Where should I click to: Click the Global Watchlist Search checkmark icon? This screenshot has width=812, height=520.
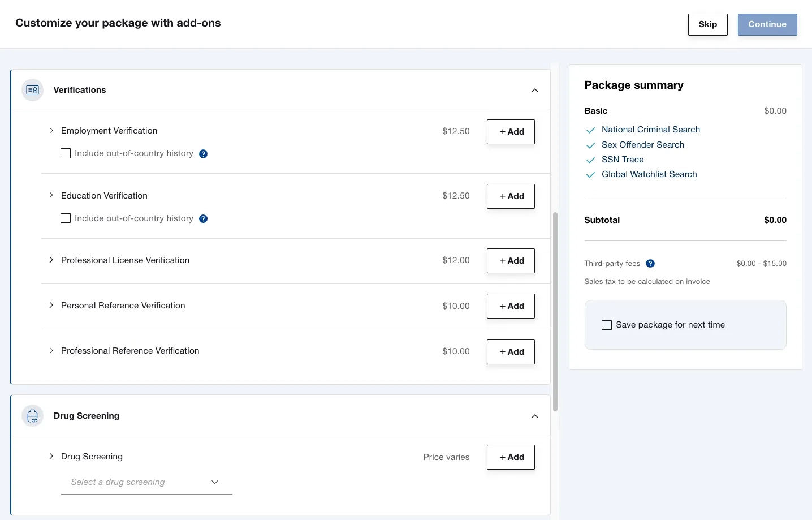tap(590, 175)
